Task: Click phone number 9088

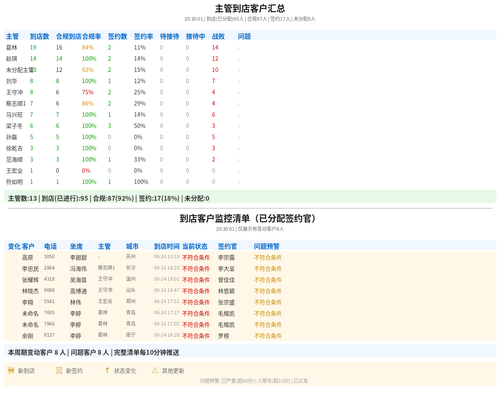Action: pos(49,290)
